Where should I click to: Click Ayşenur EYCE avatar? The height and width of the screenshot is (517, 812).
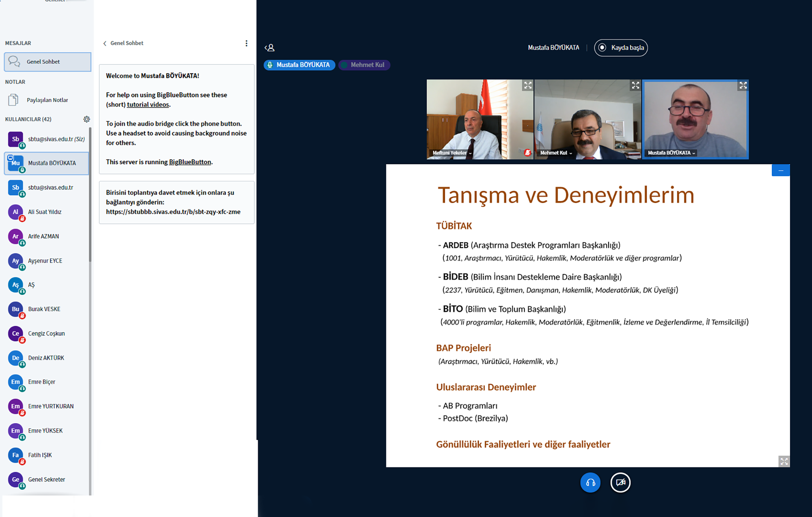click(x=16, y=261)
